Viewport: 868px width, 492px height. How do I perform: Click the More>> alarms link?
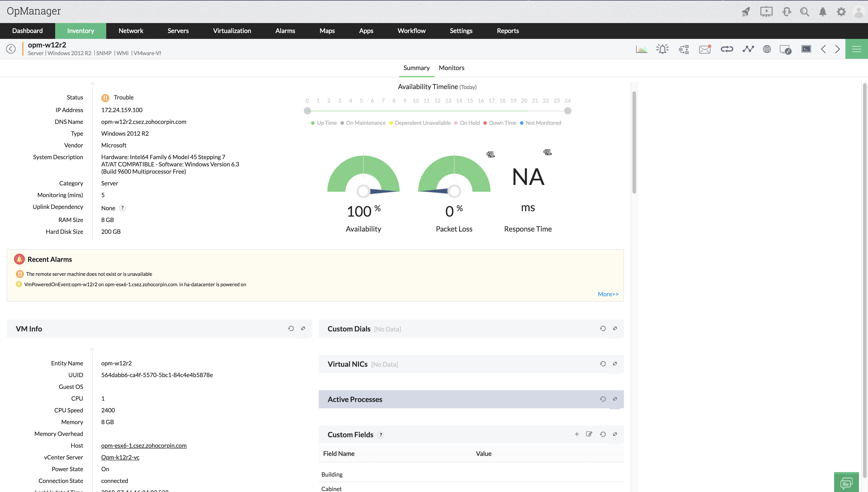pos(608,294)
